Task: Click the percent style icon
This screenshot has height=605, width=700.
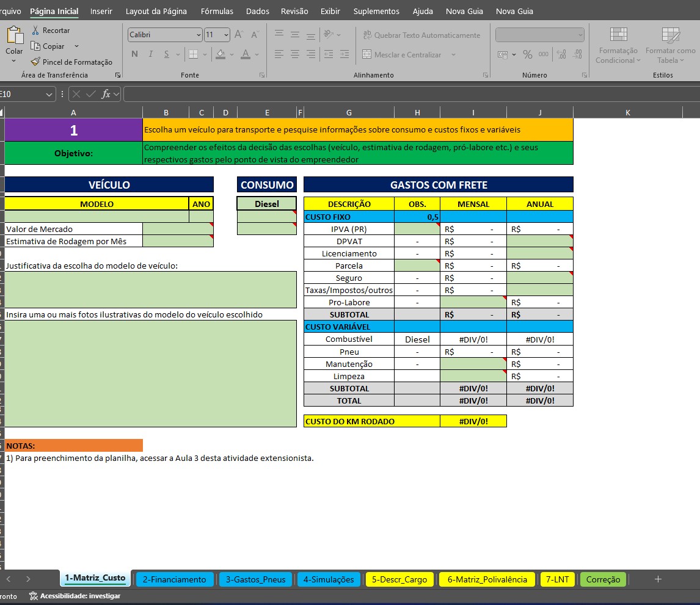Action: (527, 54)
